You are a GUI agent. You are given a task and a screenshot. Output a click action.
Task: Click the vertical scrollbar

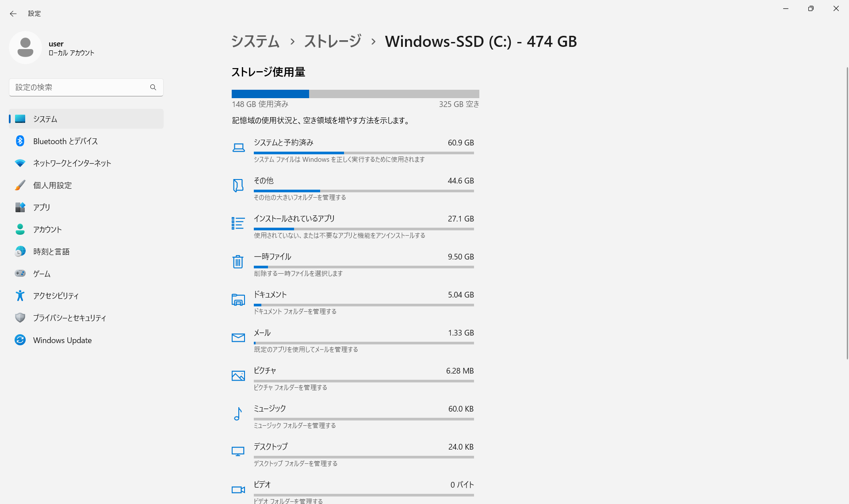847,212
